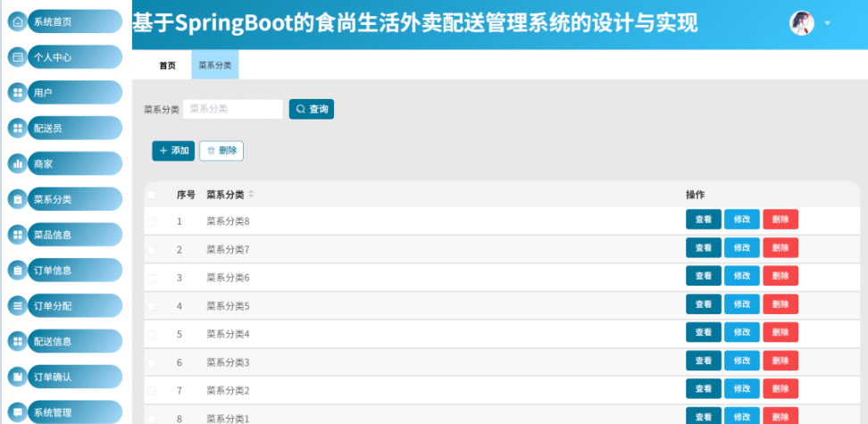Viewport: 868px width, 424px height.
Task: Click the 查询 search button
Action: 312,109
